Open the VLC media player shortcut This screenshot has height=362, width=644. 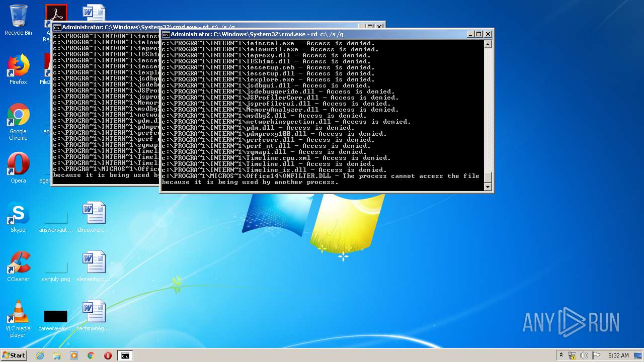click(x=18, y=319)
